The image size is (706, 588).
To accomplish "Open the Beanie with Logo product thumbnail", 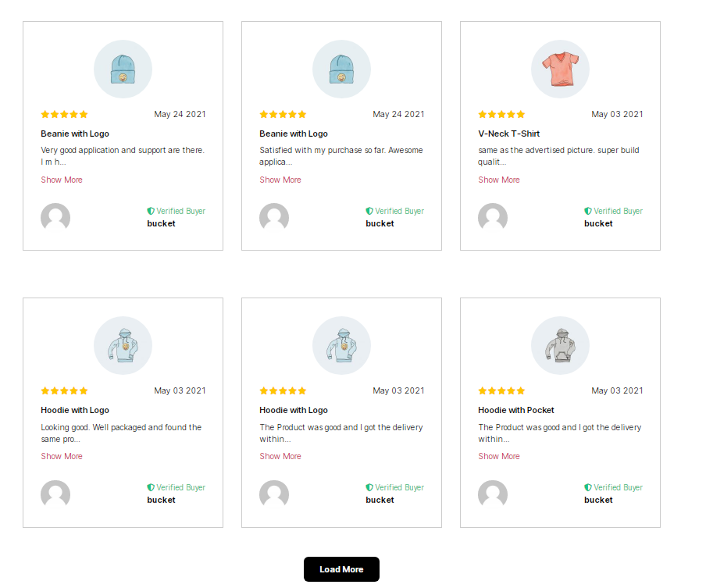I will point(123,69).
